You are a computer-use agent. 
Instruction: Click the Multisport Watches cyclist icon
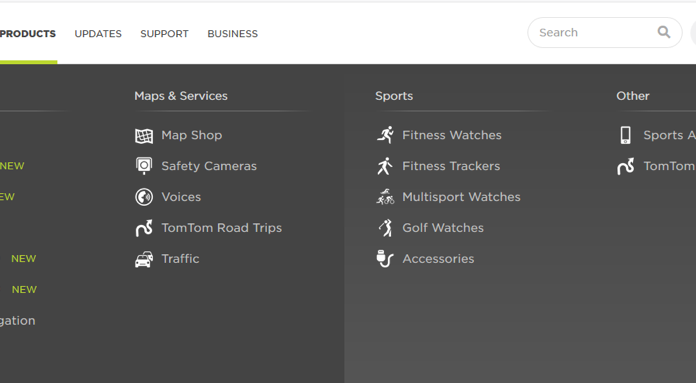(385, 197)
